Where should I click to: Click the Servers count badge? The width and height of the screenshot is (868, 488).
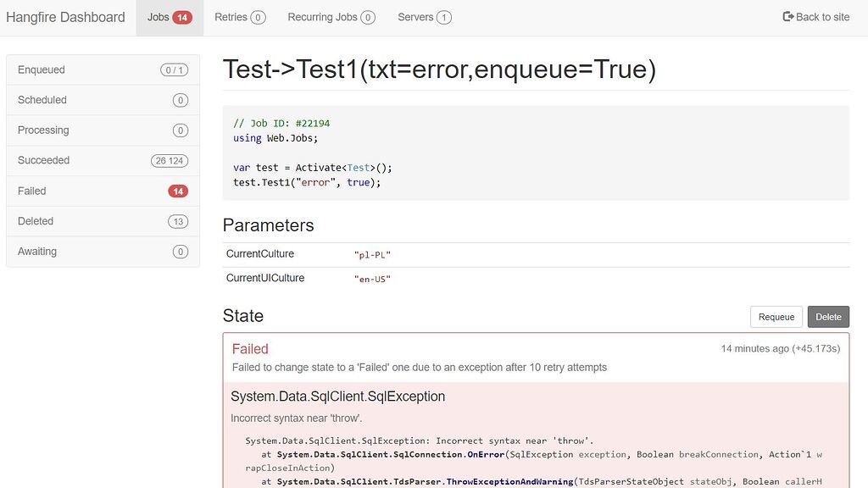point(443,17)
